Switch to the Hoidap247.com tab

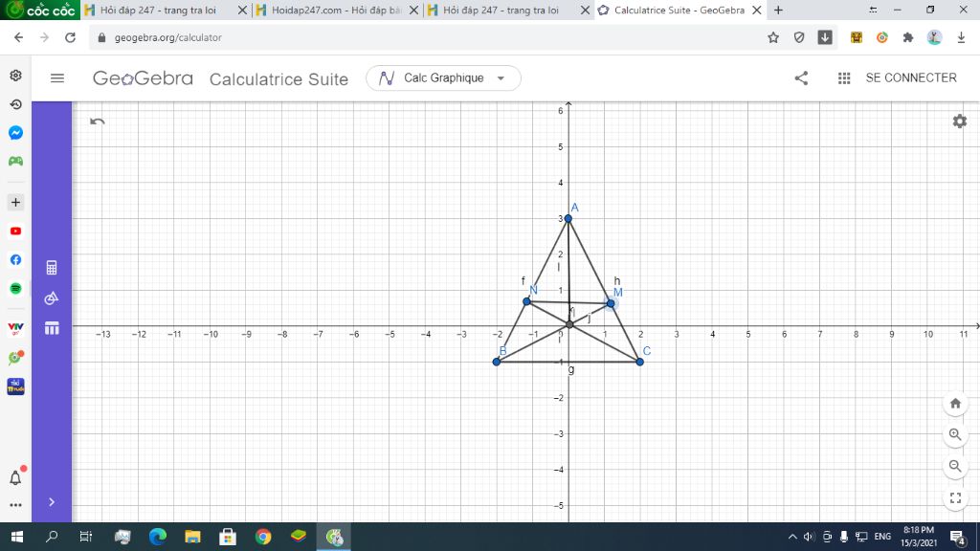coord(336,10)
